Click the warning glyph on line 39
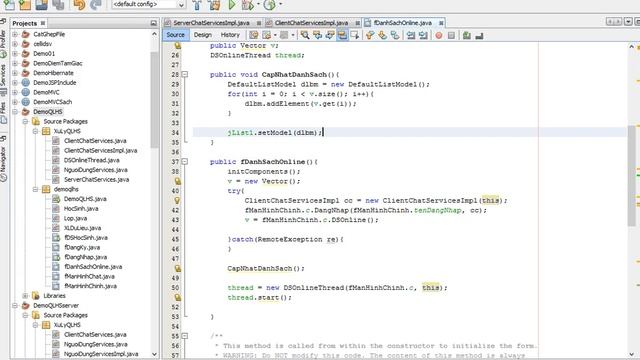Screen dimensions: 640x360 pos(178,181)
